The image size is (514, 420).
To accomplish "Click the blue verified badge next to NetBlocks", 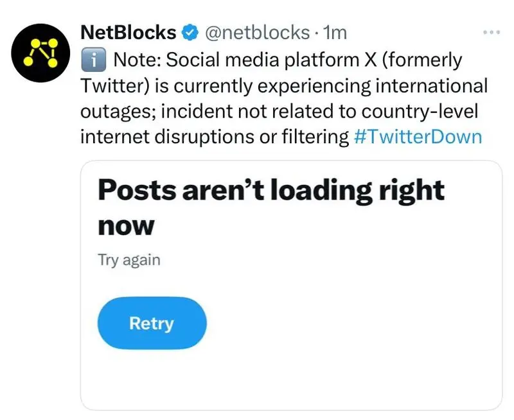I will pyautogui.click(x=190, y=33).
